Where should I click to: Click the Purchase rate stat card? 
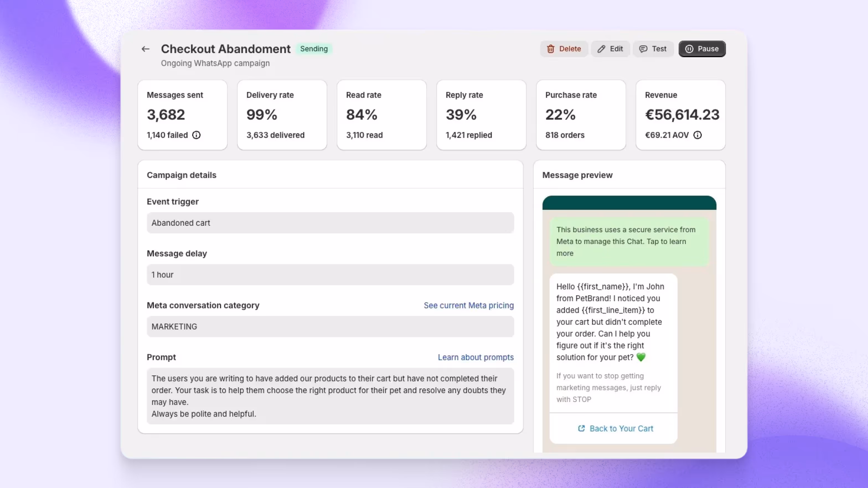581,115
